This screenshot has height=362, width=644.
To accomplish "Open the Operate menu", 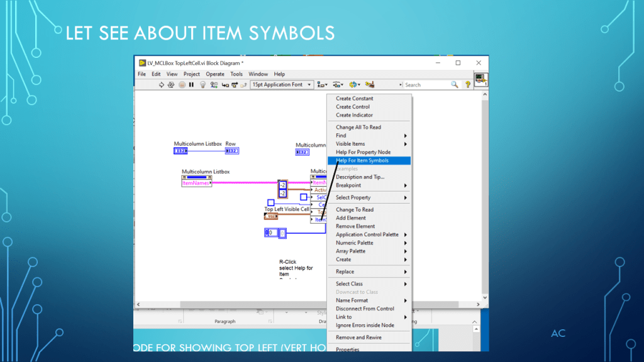I will click(215, 74).
